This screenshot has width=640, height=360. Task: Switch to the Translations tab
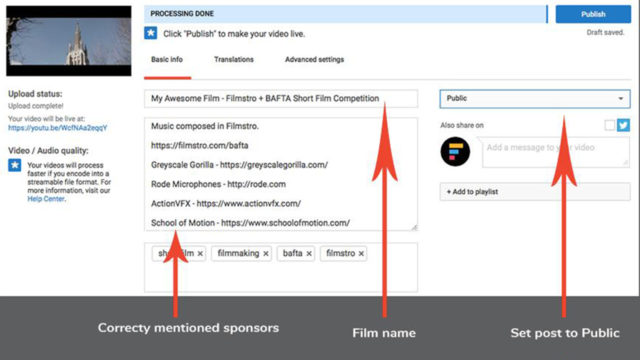pyautogui.click(x=234, y=60)
